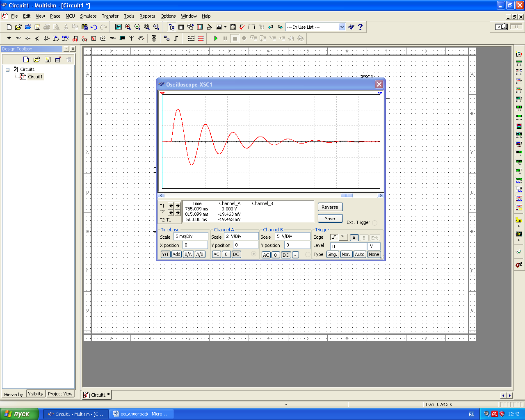This screenshot has height=420, width=525.
Task: Click the Channel A Scale 2 V/Div field
Action: 242,236
